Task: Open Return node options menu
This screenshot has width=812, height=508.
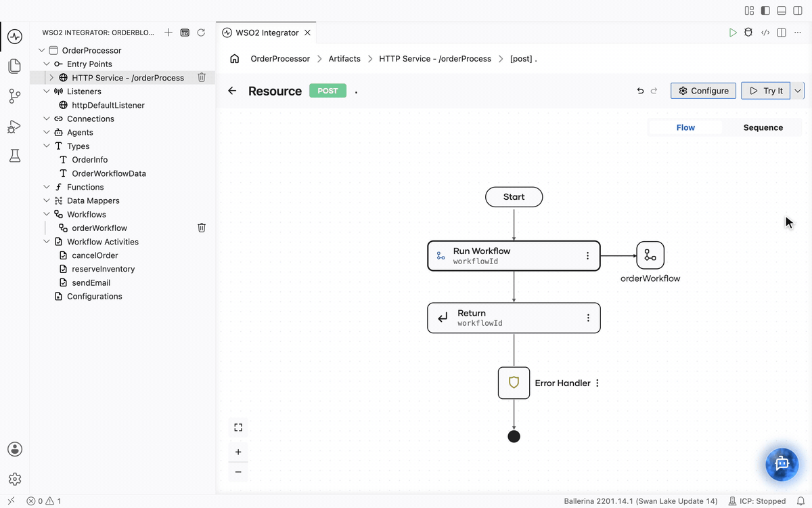Action: (x=588, y=318)
